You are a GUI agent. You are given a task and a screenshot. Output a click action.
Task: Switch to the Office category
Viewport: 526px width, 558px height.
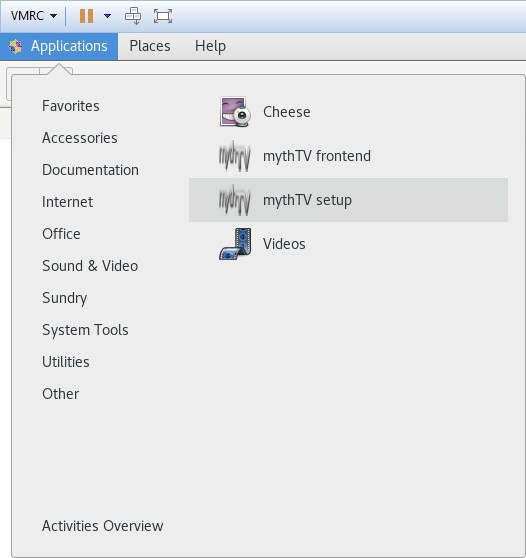click(x=61, y=234)
